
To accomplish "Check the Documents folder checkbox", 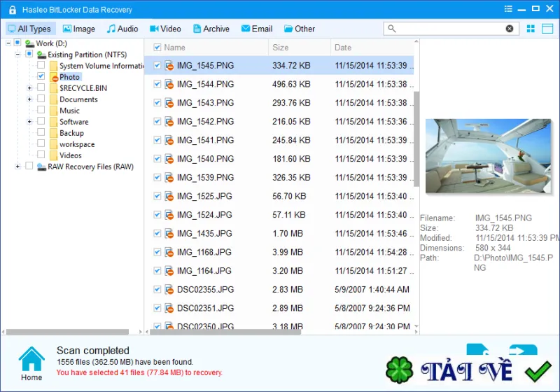I will coord(41,99).
